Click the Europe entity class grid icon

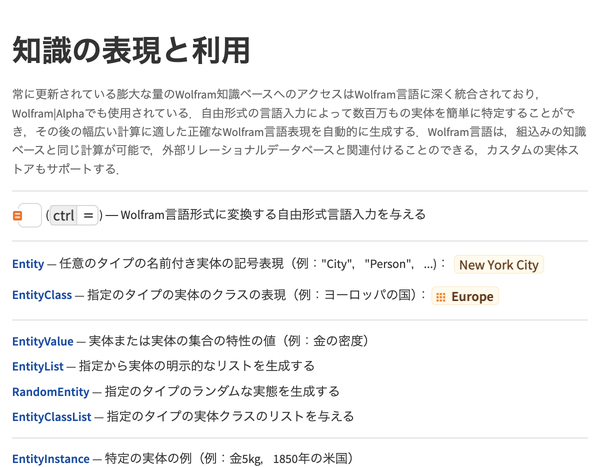tap(441, 297)
